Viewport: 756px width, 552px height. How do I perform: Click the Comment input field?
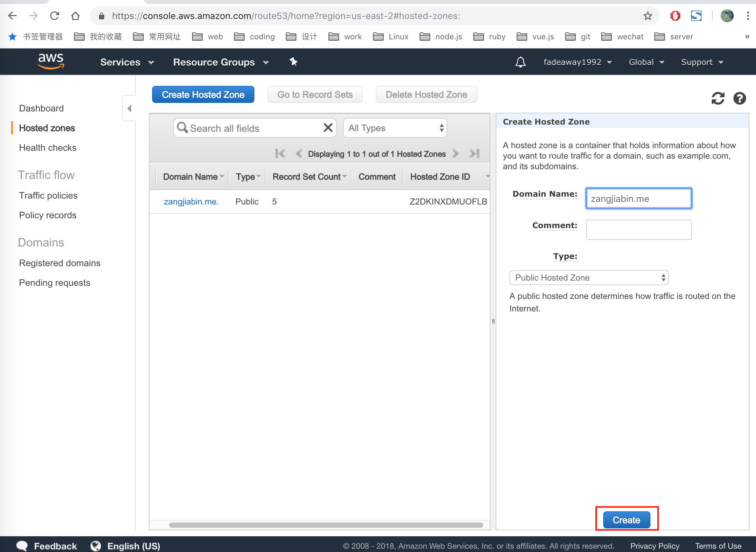[638, 229]
